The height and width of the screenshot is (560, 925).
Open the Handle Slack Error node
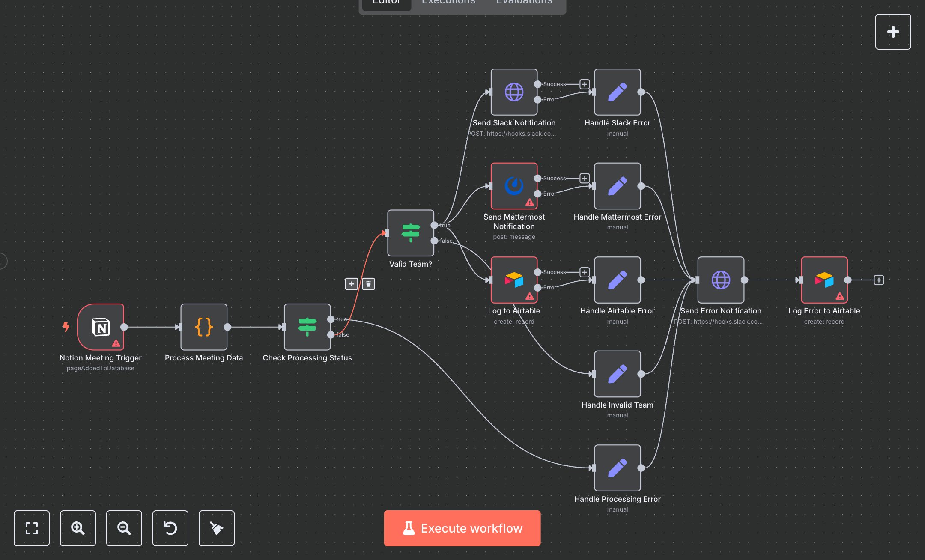tap(617, 92)
